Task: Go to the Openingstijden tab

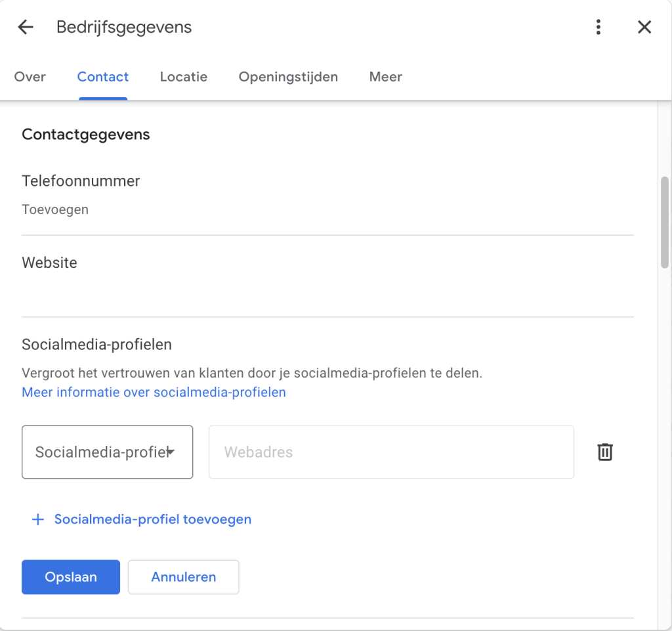Action: pyautogui.click(x=288, y=77)
